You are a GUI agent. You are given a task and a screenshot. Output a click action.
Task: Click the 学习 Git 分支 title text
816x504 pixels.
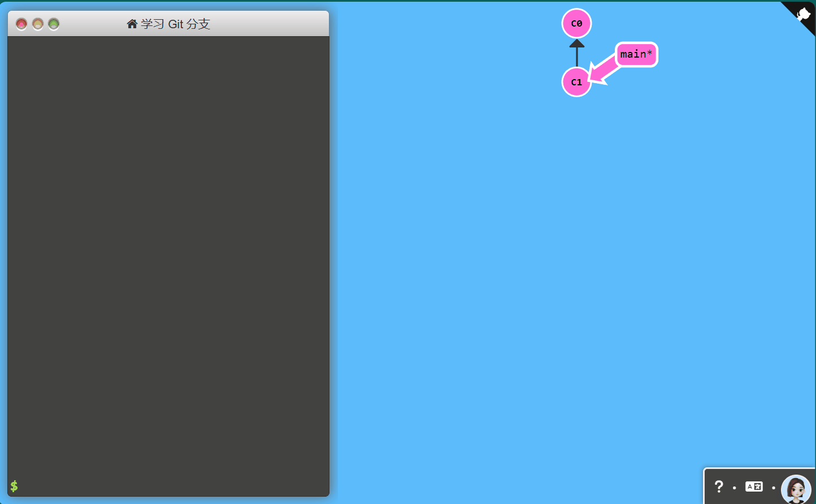[175, 24]
